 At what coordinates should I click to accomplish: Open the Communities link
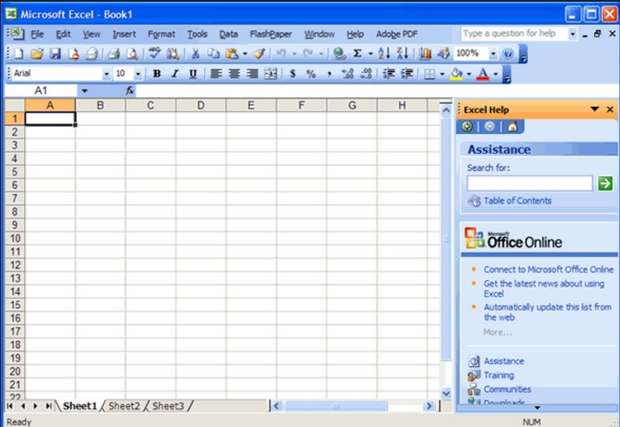(507, 389)
